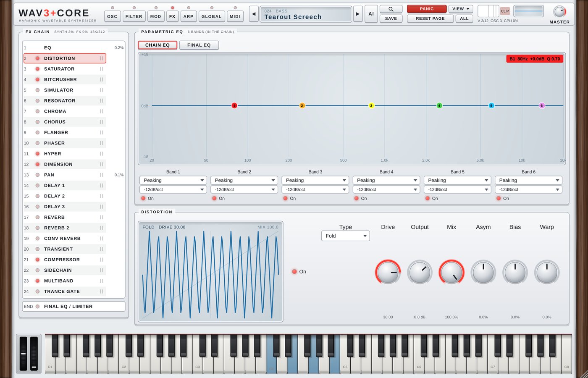Image resolution: width=588 pixels, height=378 pixels.
Task: Select FINAL EQ / LIMITER in chain
Action: coord(73,307)
